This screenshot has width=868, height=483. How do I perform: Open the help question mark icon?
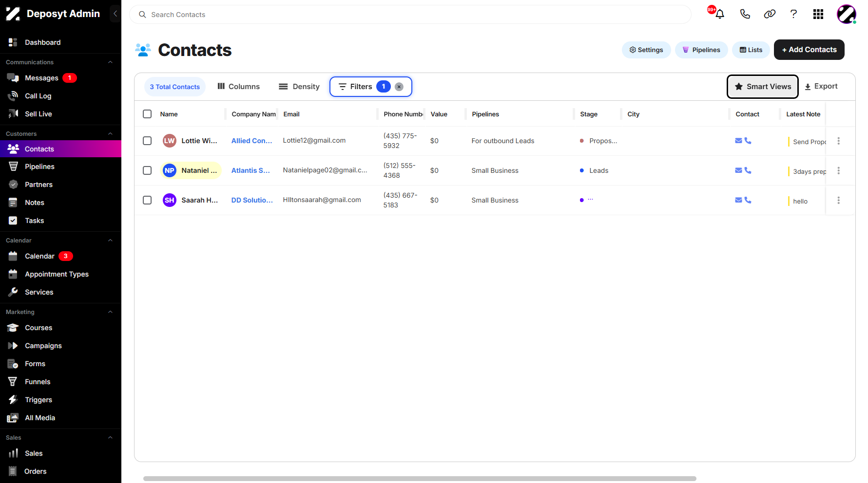pyautogui.click(x=793, y=14)
